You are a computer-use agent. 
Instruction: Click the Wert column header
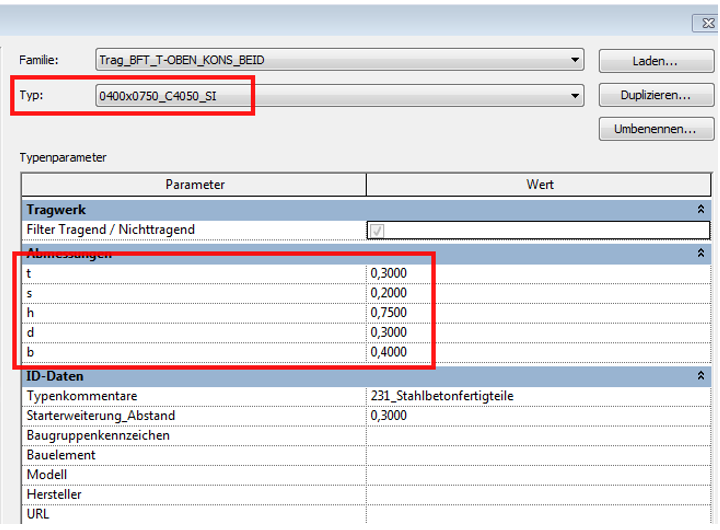coord(541,185)
